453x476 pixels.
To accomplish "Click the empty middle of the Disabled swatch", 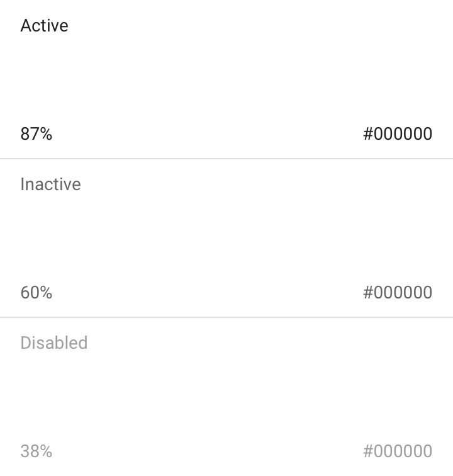I will pos(226,397).
